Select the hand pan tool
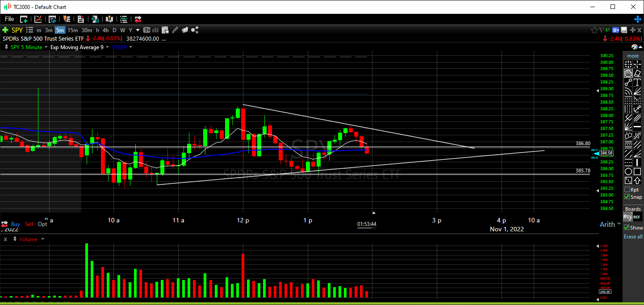 pyautogui.click(x=628, y=73)
